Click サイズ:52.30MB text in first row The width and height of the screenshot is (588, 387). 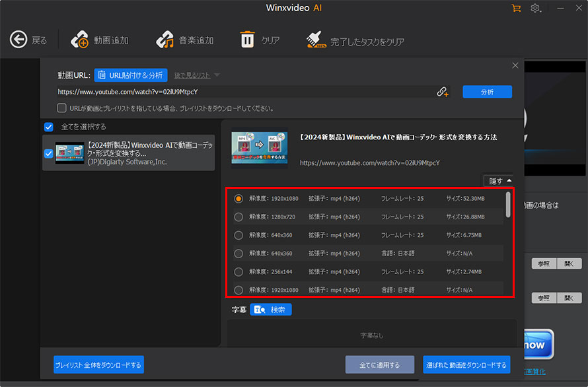coord(465,198)
